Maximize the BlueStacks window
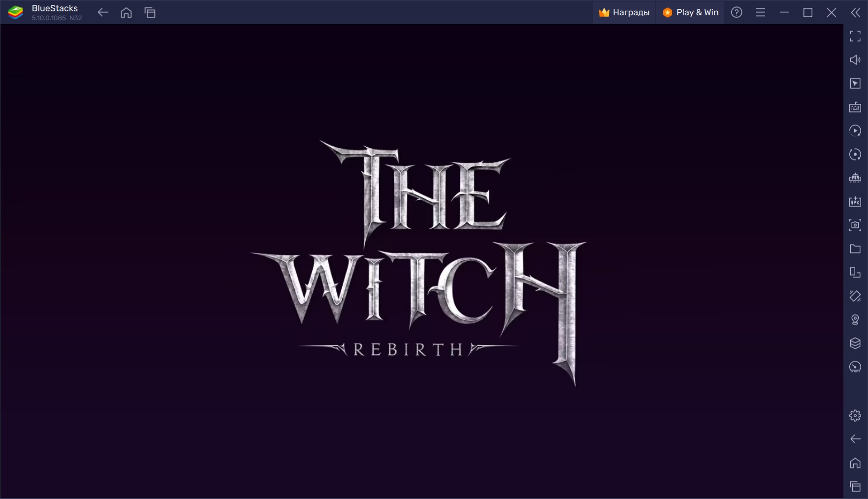This screenshot has height=499, width=868. pos(808,12)
